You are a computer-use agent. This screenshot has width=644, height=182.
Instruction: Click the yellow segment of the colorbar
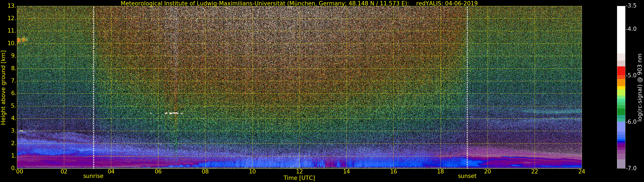tap(621, 88)
